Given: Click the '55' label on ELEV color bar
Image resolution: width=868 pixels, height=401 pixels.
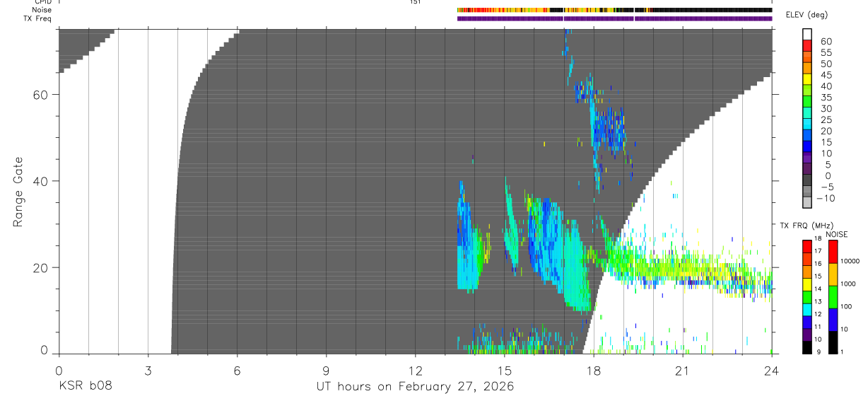Looking at the screenshot, I should click(826, 53).
